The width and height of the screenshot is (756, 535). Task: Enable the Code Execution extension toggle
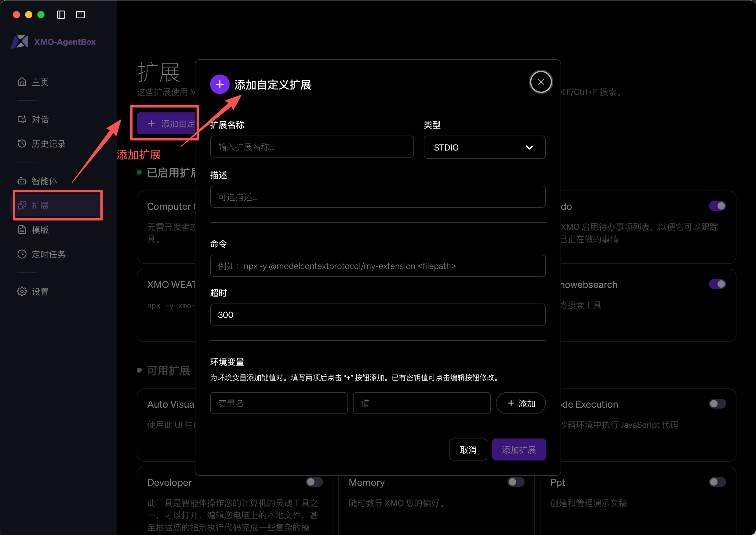pyautogui.click(x=717, y=404)
